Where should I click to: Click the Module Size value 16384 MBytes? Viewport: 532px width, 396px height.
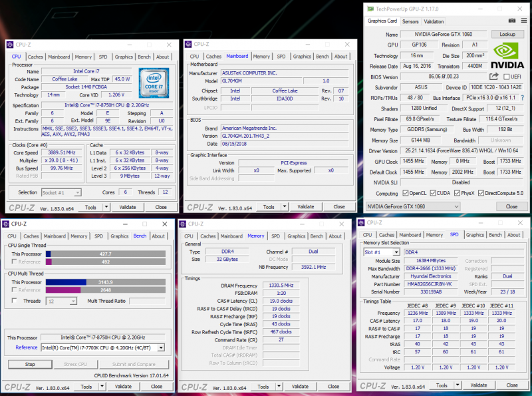coord(431,260)
